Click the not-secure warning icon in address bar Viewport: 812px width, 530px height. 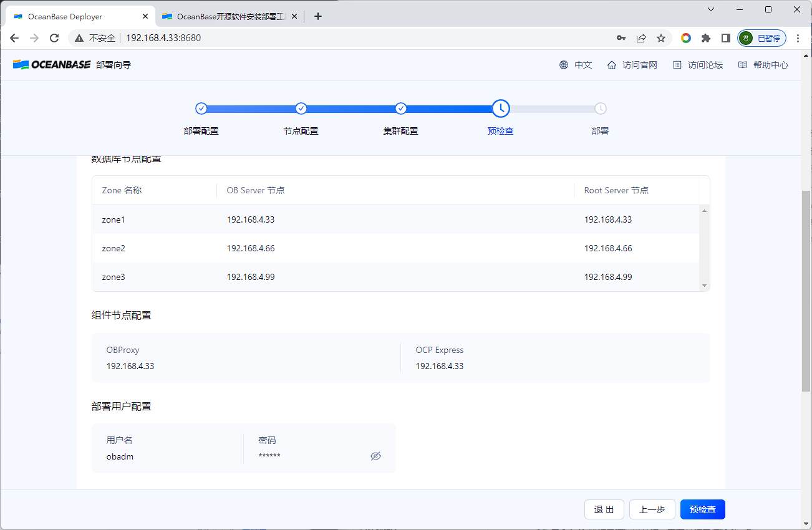coord(79,38)
